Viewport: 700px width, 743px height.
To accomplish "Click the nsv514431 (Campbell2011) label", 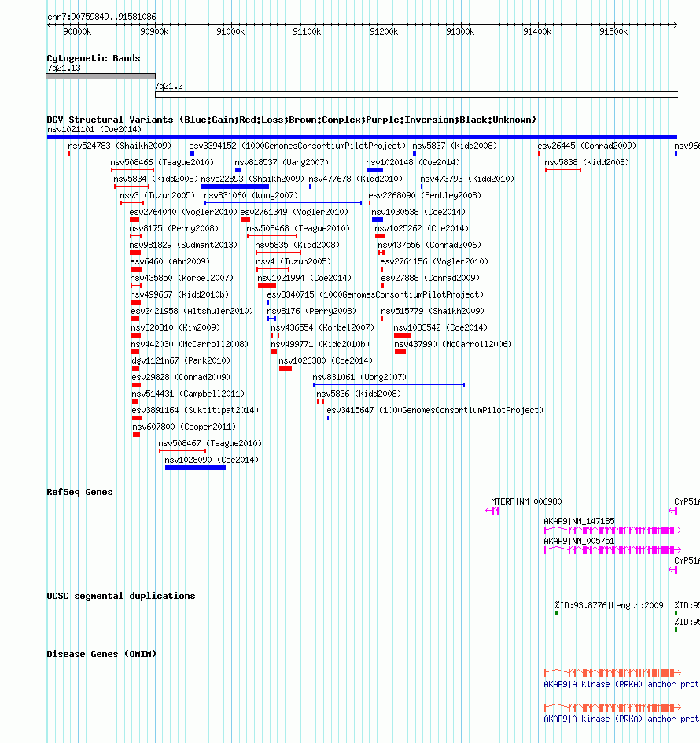I will [188, 395].
